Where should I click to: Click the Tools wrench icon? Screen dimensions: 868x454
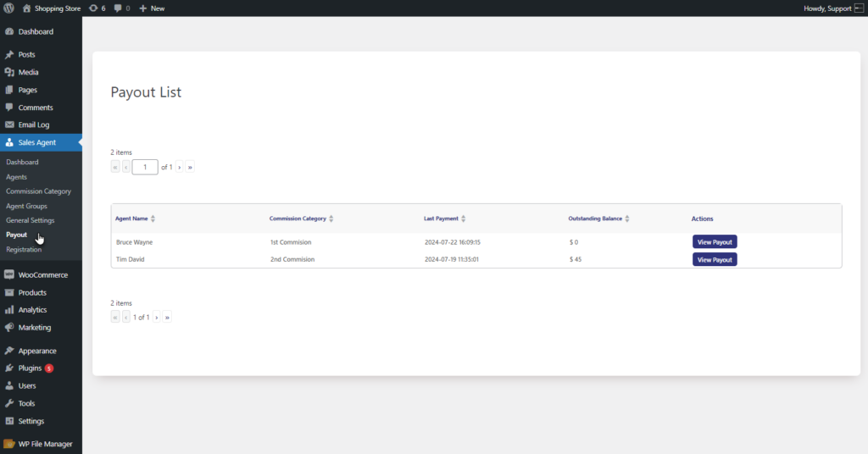tap(9, 404)
